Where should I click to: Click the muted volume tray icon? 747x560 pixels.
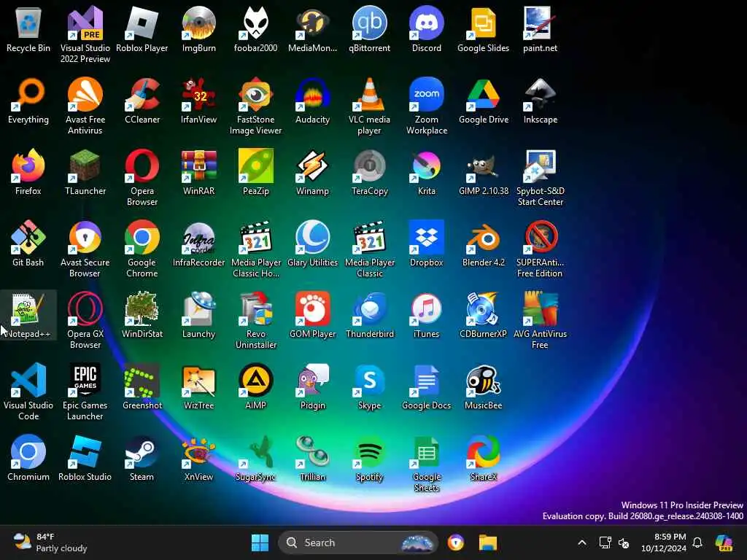click(x=624, y=542)
